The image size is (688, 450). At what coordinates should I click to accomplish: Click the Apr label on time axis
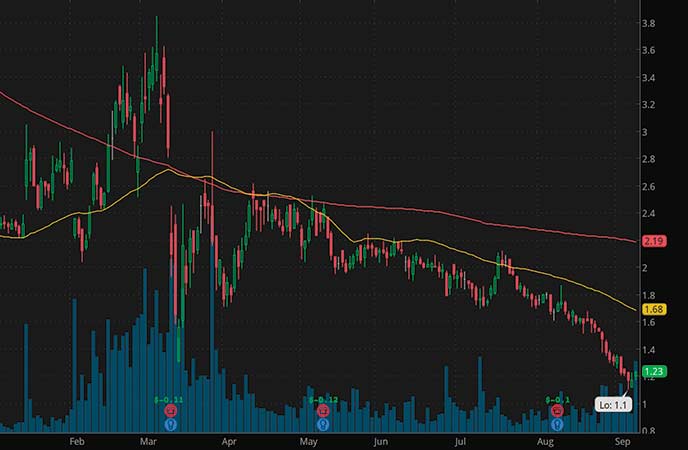tap(228, 439)
